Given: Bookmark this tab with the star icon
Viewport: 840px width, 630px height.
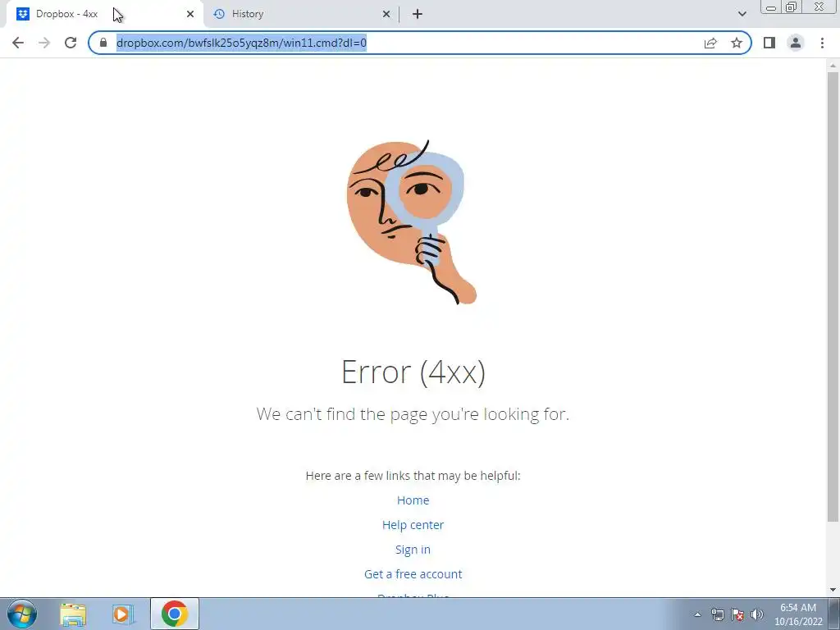Looking at the screenshot, I should (x=737, y=43).
